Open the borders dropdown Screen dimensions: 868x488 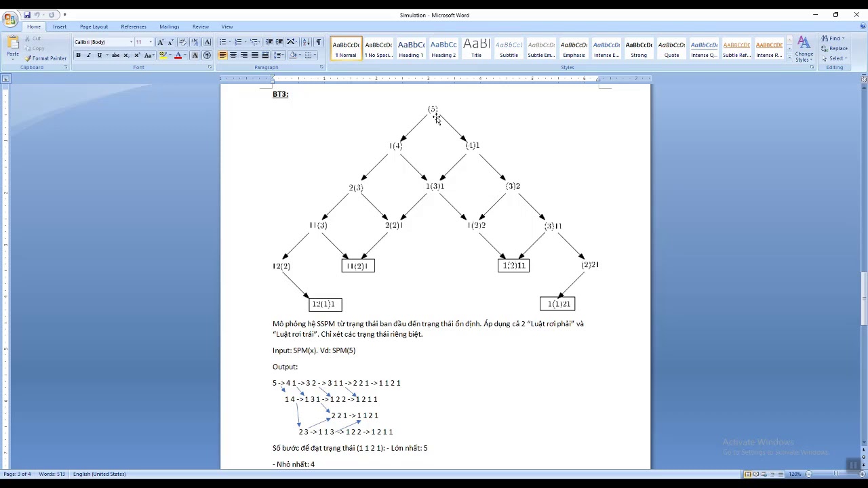pos(315,56)
